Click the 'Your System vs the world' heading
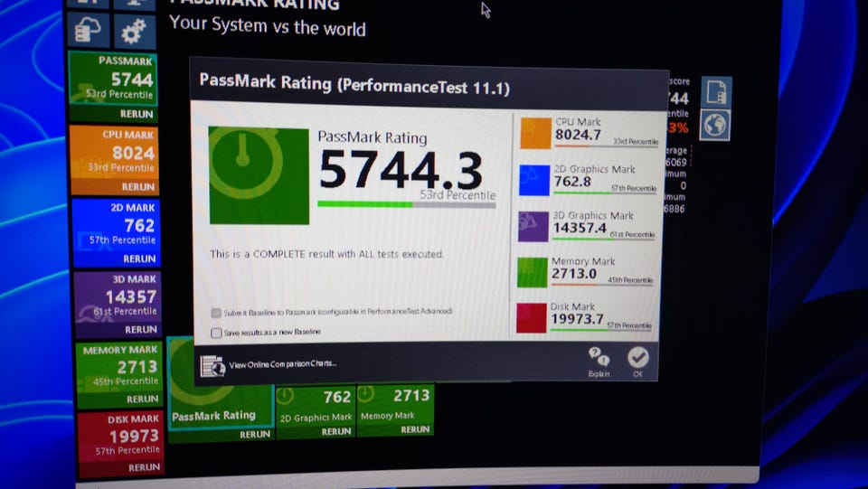Viewport: 868px width, 489px height. coord(268,26)
